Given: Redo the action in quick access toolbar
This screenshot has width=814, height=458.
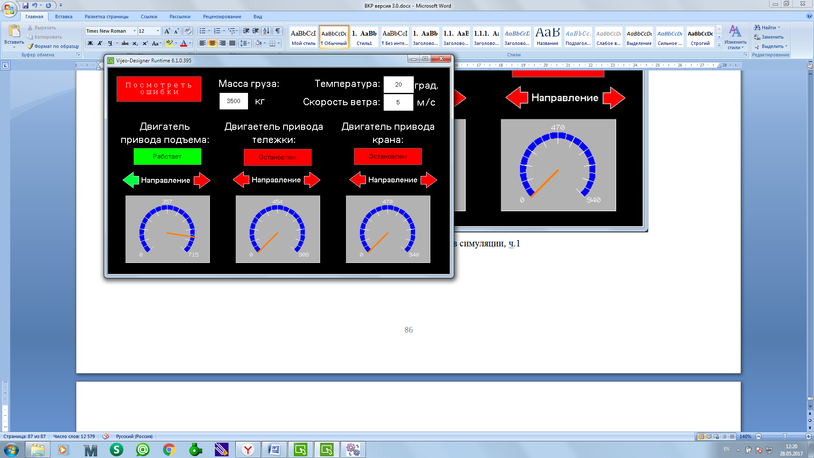Looking at the screenshot, I should [x=48, y=6].
